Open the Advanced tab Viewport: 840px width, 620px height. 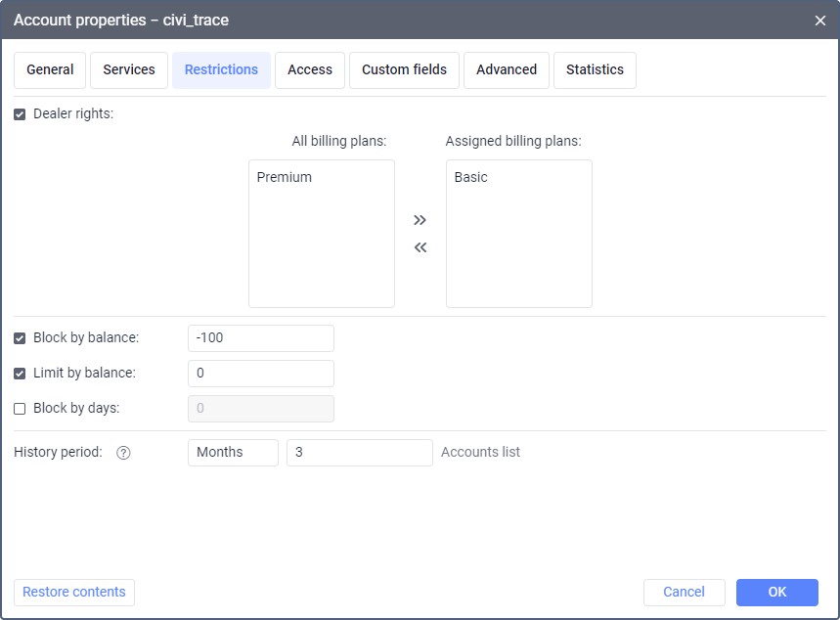(507, 70)
